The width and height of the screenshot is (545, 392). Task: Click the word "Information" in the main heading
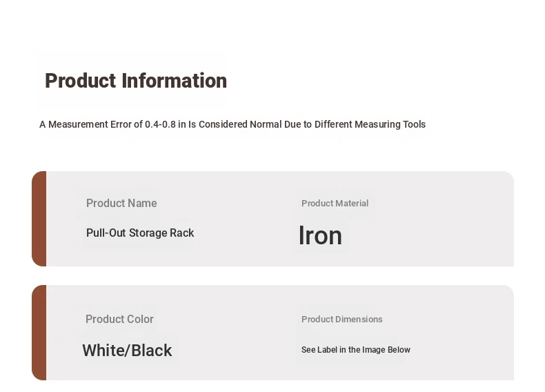(x=175, y=81)
